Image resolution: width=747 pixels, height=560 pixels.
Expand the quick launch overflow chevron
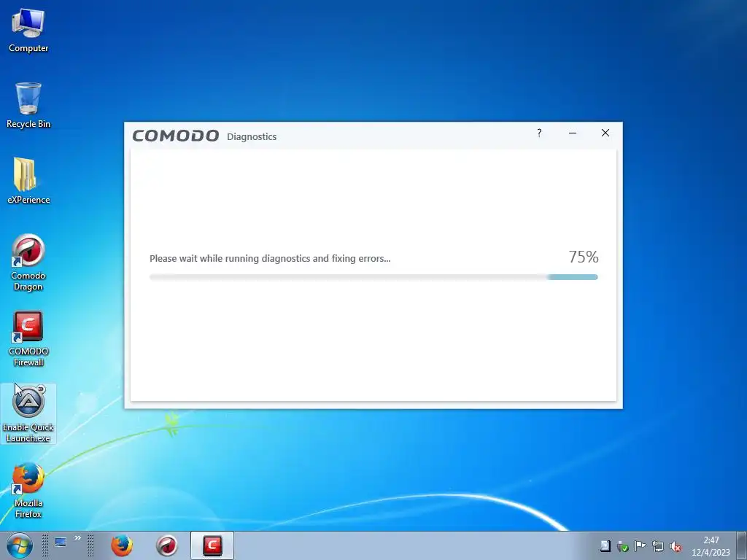77,538
